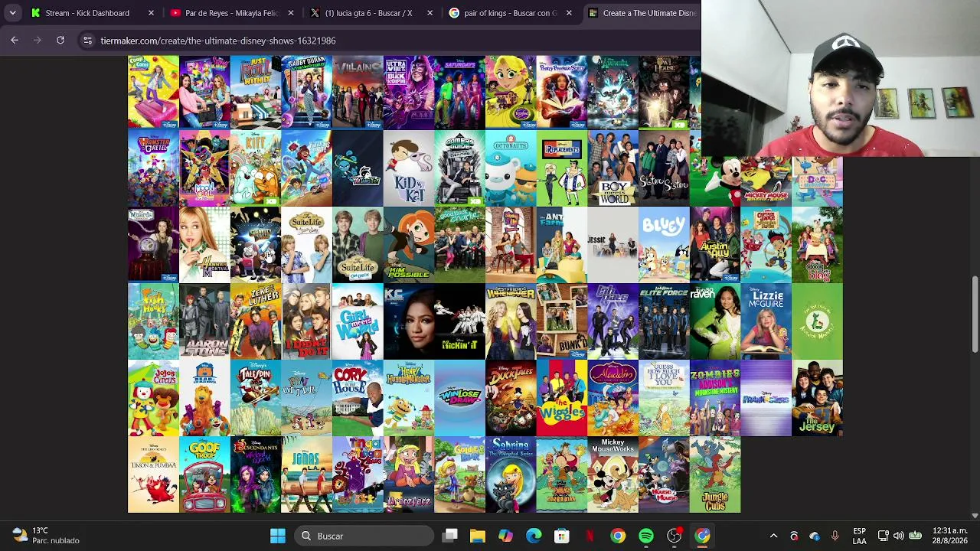Click the Buscar taskbar search box
This screenshot has height=551, width=980.
(x=364, y=536)
